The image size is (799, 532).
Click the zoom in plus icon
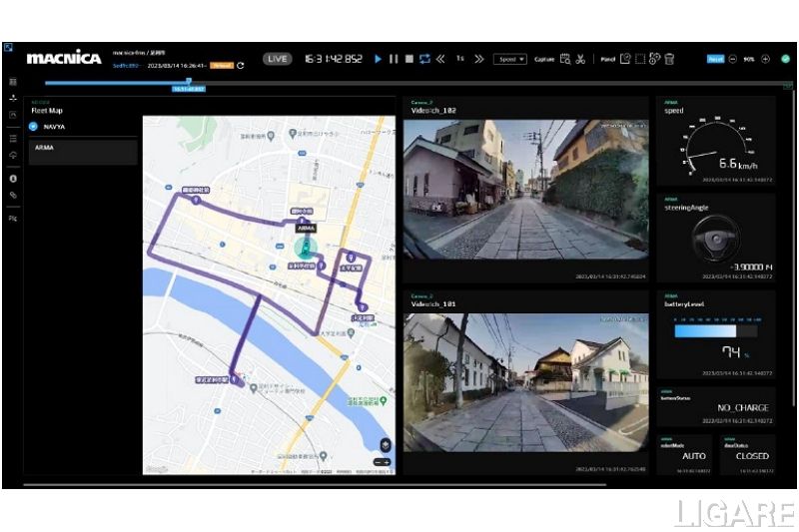click(766, 60)
